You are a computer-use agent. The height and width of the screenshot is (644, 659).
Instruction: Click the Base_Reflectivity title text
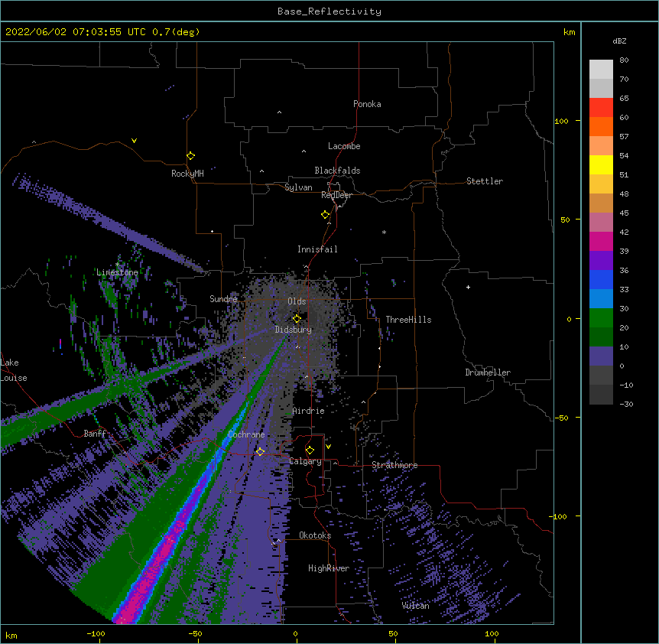tap(329, 11)
